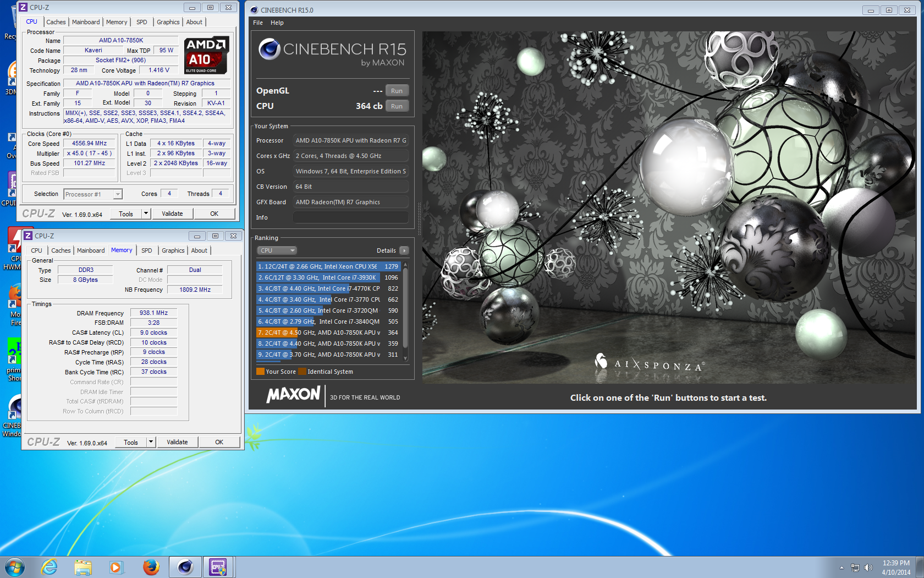Select Graphics tab in lower CPU-Z window

(173, 250)
